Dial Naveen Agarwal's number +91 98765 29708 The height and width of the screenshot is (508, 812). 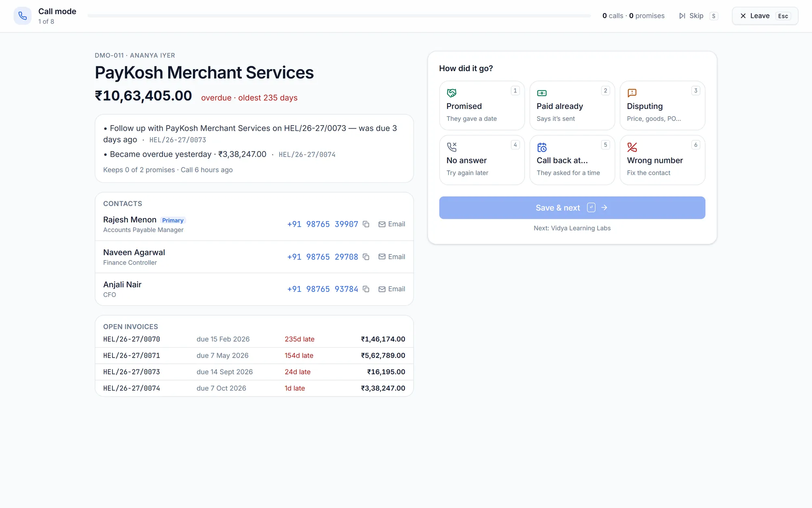coord(322,257)
